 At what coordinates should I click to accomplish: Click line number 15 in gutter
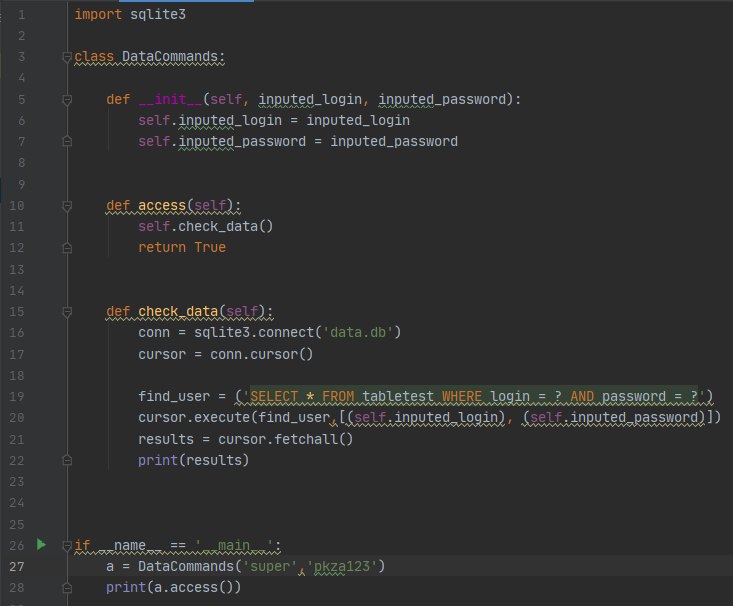click(x=17, y=311)
